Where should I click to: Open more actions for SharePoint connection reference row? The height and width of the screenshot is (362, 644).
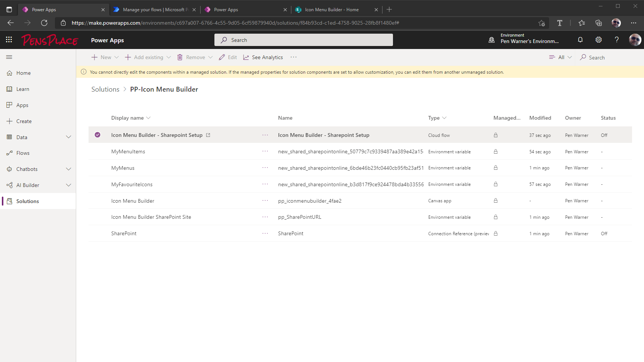coord(265,233)
